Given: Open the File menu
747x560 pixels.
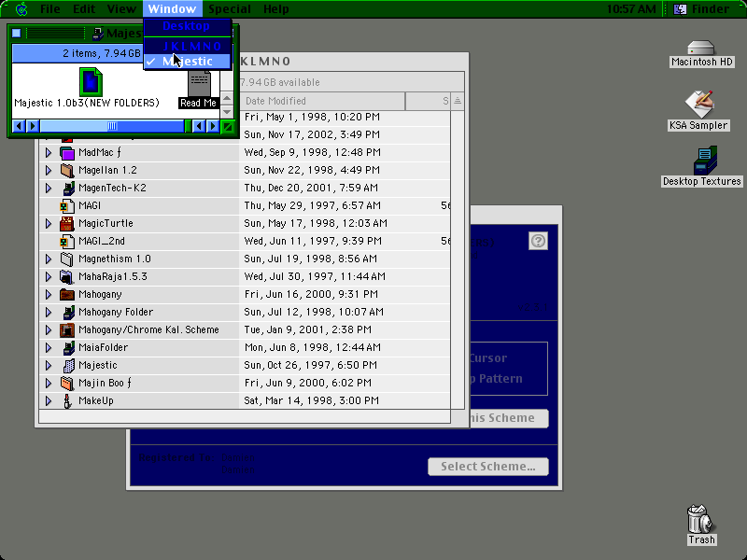Looking at the screenshot, I should [x=50, y=9].
